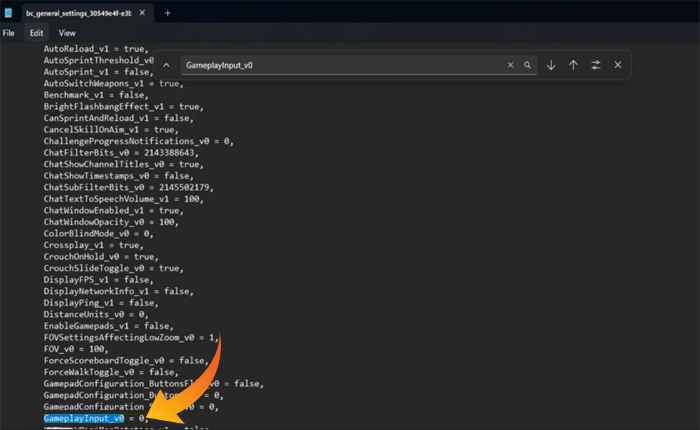Open the Edit menu

(36, 33)
